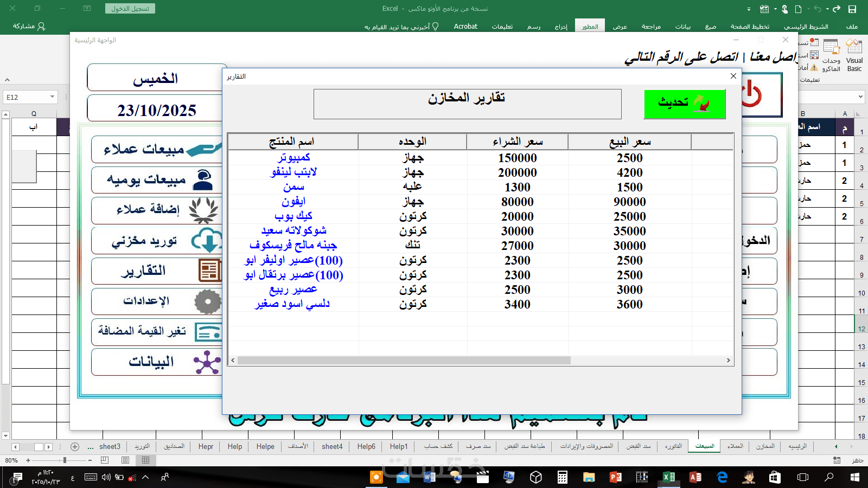Click the تسجيل الدخول sign-in button
This screenshot has height=488, width=868.
[130, 9]
